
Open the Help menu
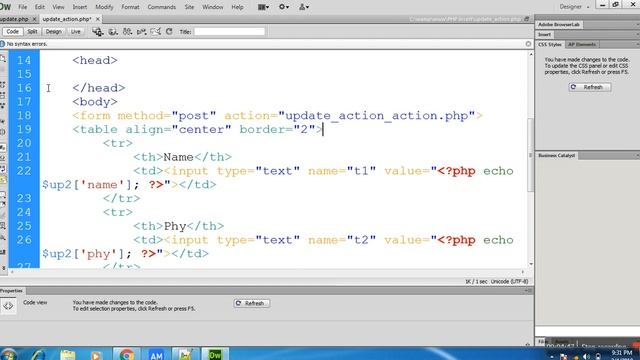pos(237,7)
